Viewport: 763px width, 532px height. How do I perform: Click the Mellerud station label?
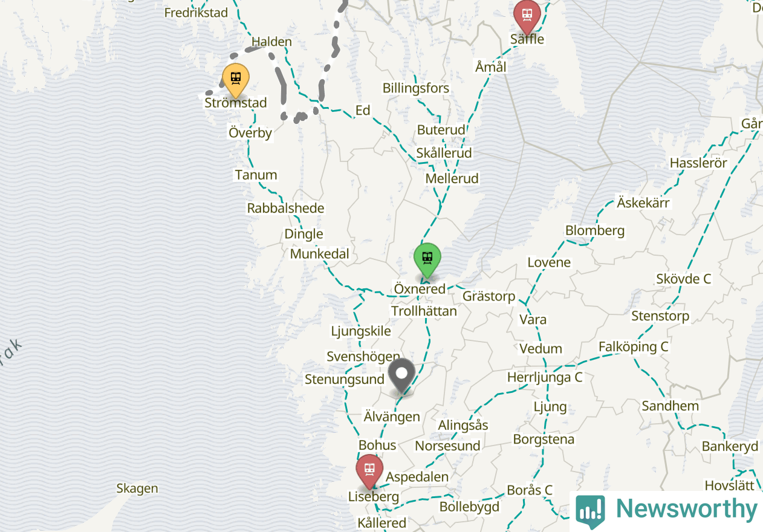tap(452, 179)
